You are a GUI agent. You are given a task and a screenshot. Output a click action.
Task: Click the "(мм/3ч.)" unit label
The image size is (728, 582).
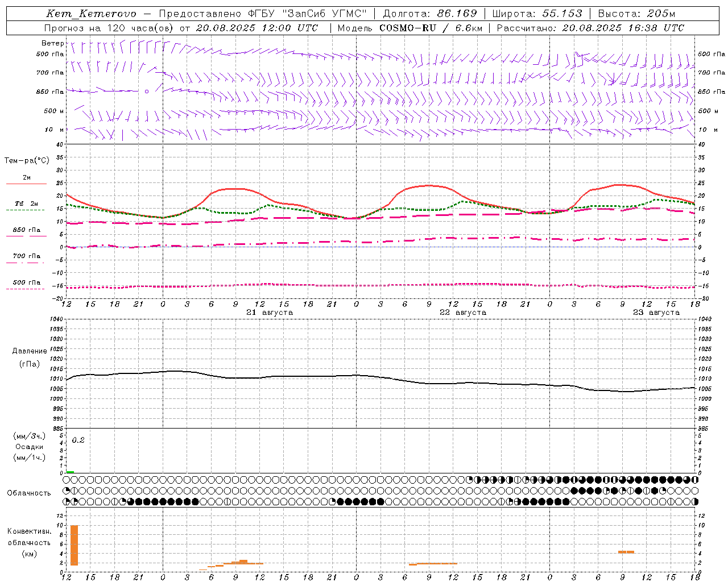tap(30, 436)
